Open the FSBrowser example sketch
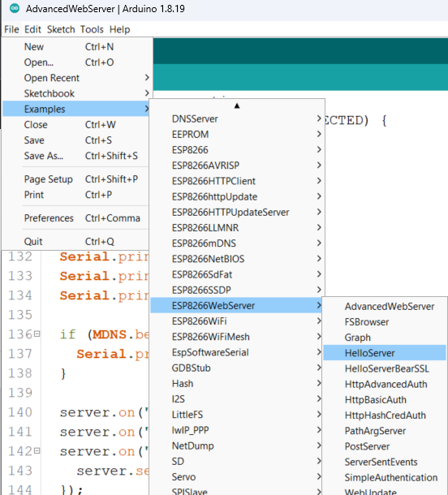The image size is (448, 495). (x=385, y=322)
